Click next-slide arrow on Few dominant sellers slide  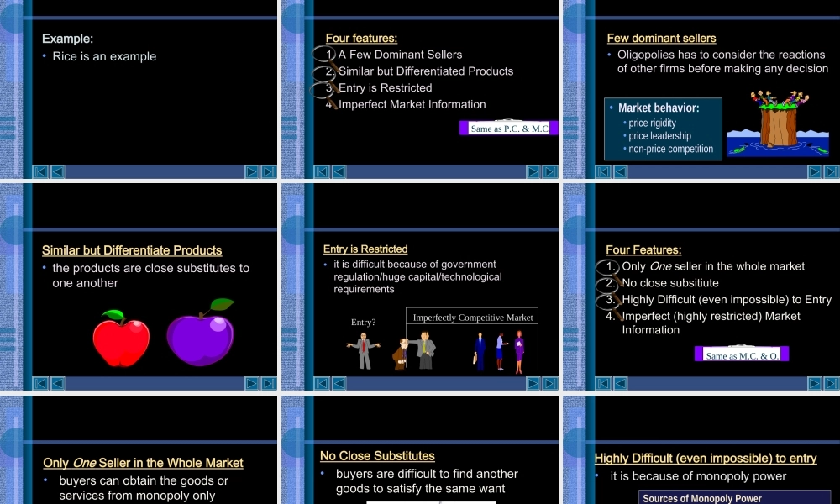point(814,171)
